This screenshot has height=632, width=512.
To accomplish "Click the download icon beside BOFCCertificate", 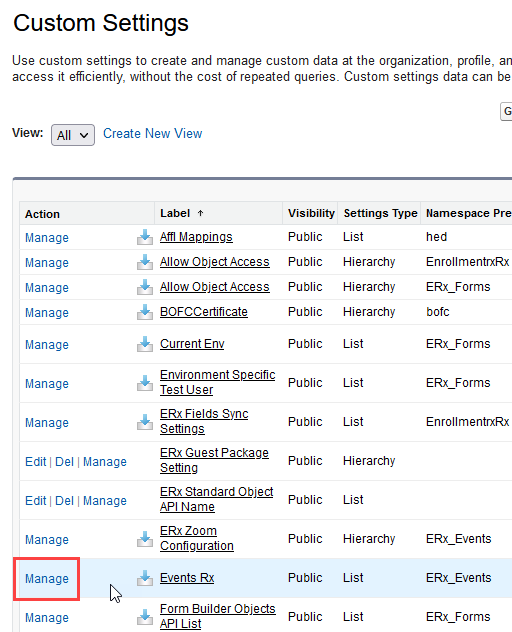I will tap(145, 312).
